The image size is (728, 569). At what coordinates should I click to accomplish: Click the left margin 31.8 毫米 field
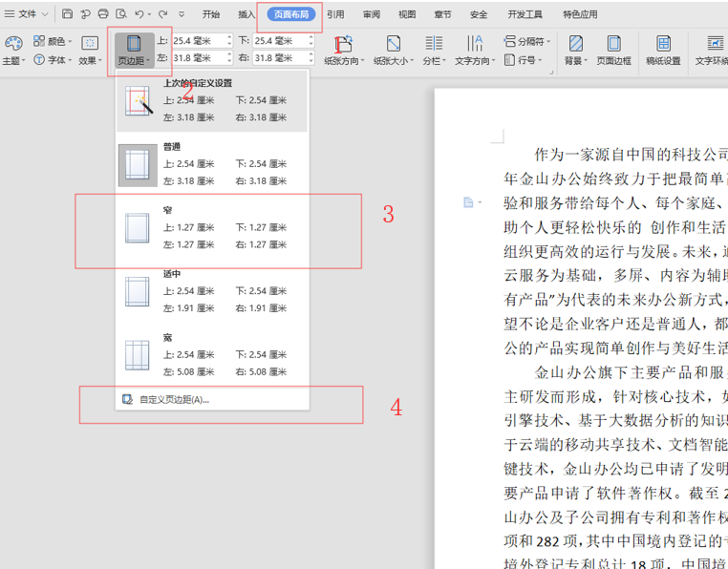click(x=199, y=58)
